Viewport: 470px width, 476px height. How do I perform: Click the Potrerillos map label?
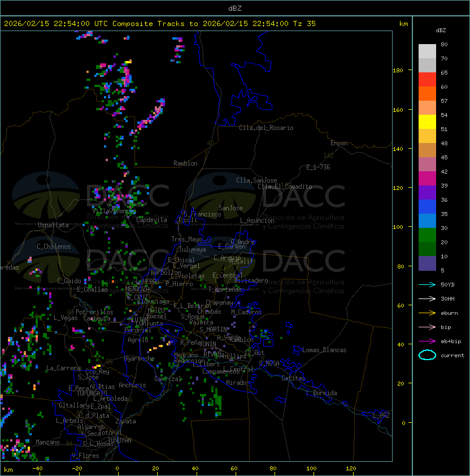(x=94, y=312)
